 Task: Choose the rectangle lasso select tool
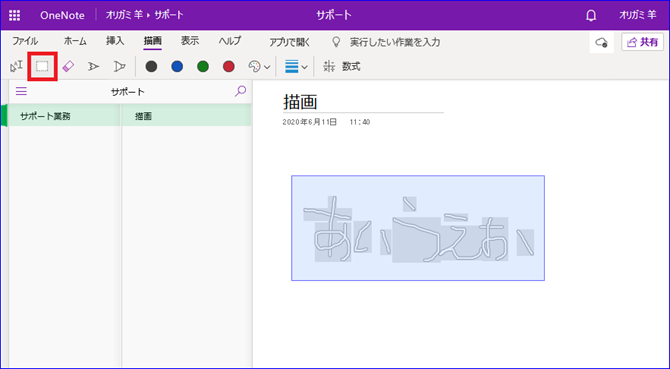42,66
